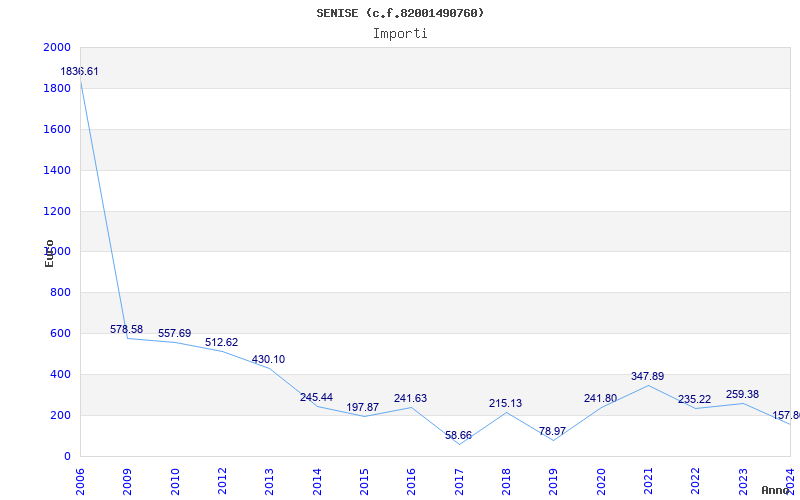Select the 512.62 data label
The width and height of the screenshot is (800, 500).
pos(221,342)
